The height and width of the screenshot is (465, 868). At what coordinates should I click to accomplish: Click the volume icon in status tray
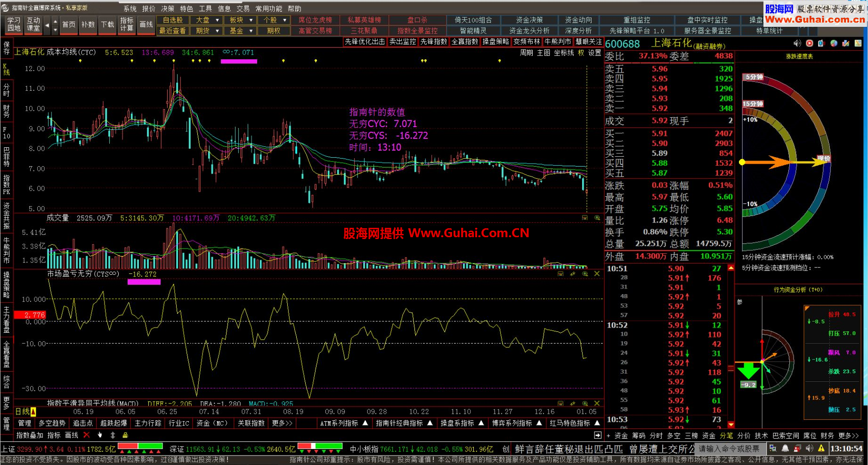tap(809, 449)
